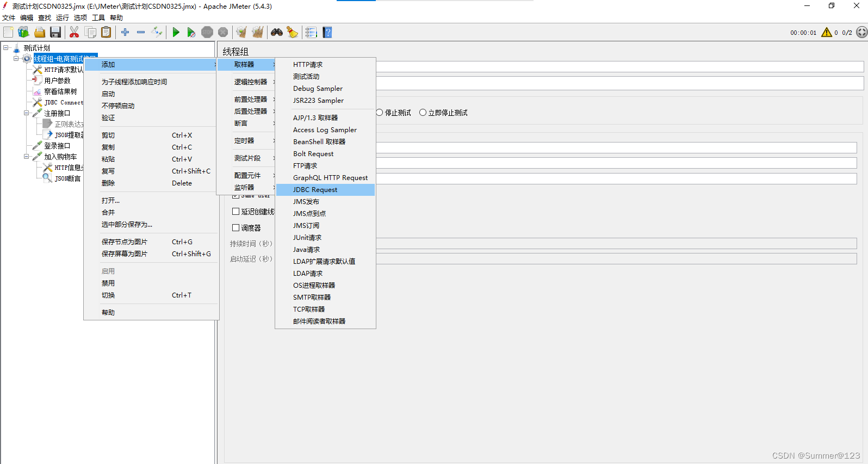Choose HTTP请求 sampler
This screenshot has width=868, height=464.
click(x=325, y=65)
